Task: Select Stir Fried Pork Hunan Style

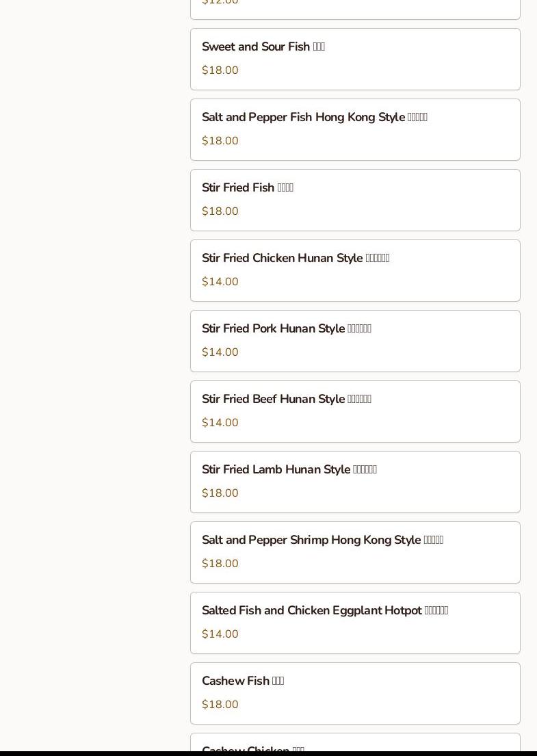Action: tap(286, 329)
